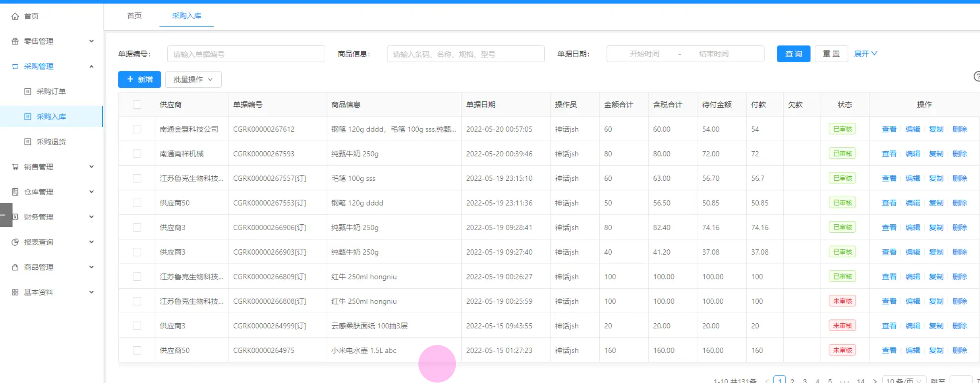Viewport: 980px width, 383px height.
Task: Click the home icon in sidebar
Action: click(15, 16)
